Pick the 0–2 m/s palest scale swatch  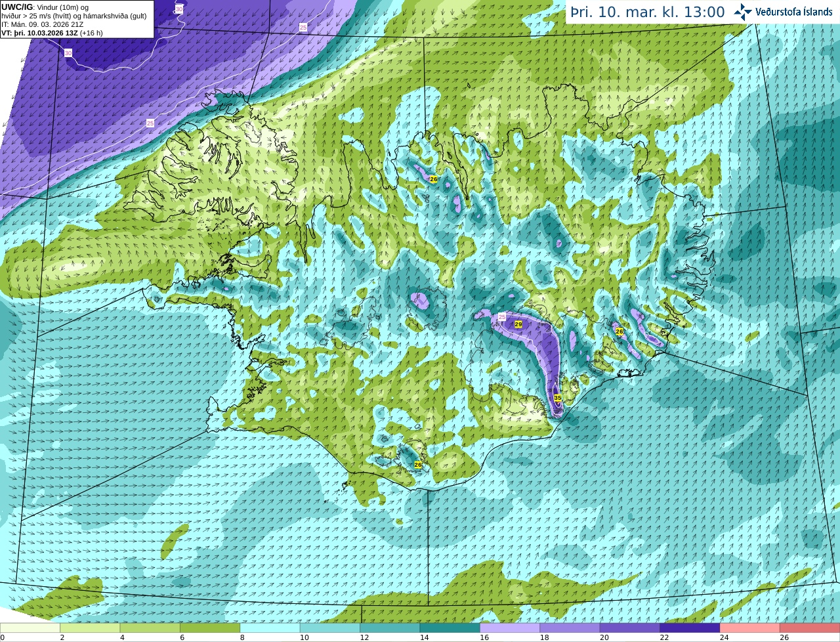(30, 628)
